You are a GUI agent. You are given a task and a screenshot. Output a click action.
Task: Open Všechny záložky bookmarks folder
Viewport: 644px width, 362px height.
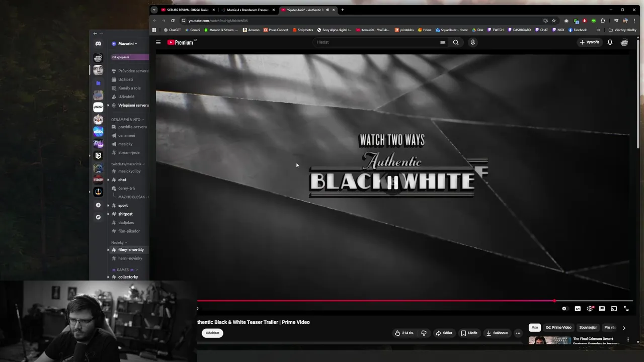pos(622,30)
